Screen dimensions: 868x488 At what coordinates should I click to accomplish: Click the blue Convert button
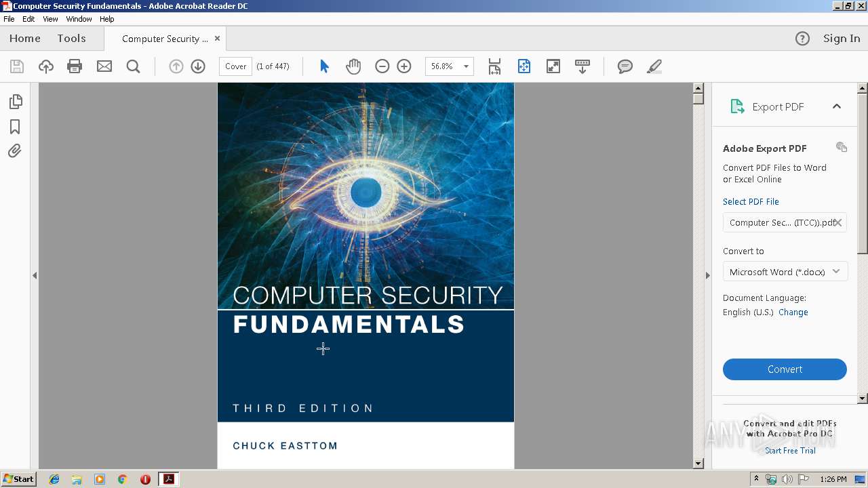[x=785, y=369]
